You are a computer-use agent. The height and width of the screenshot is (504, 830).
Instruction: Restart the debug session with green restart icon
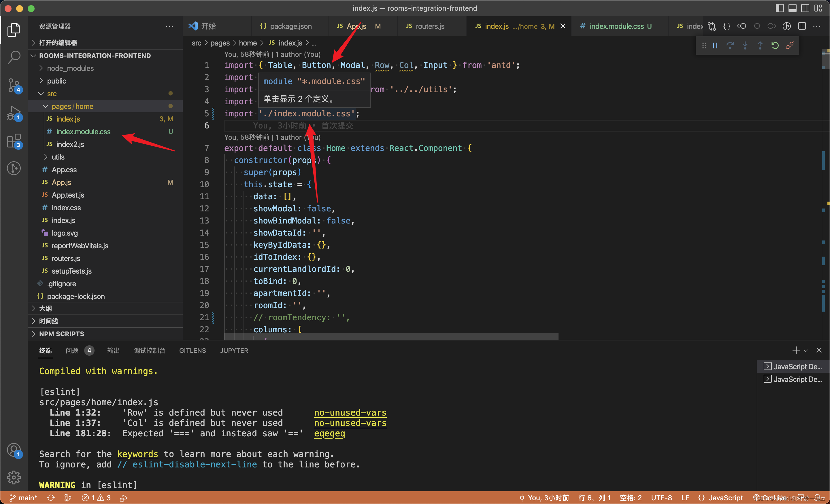click(775, 46)
